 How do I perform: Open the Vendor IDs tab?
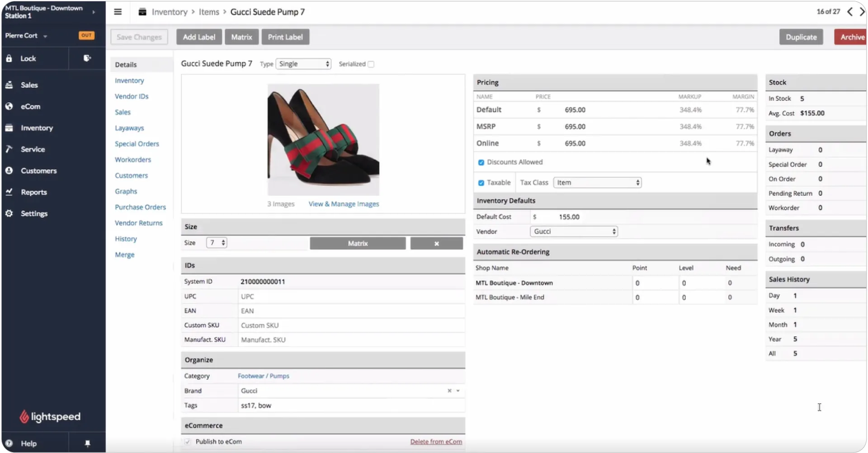point(132,96)
